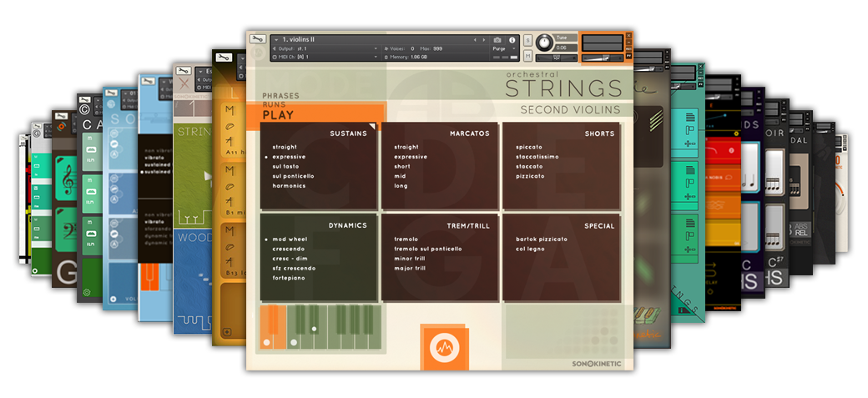Click the MIDI Ch icon
This screenshot has width=868, height=398.
click(x=274, y=57)
